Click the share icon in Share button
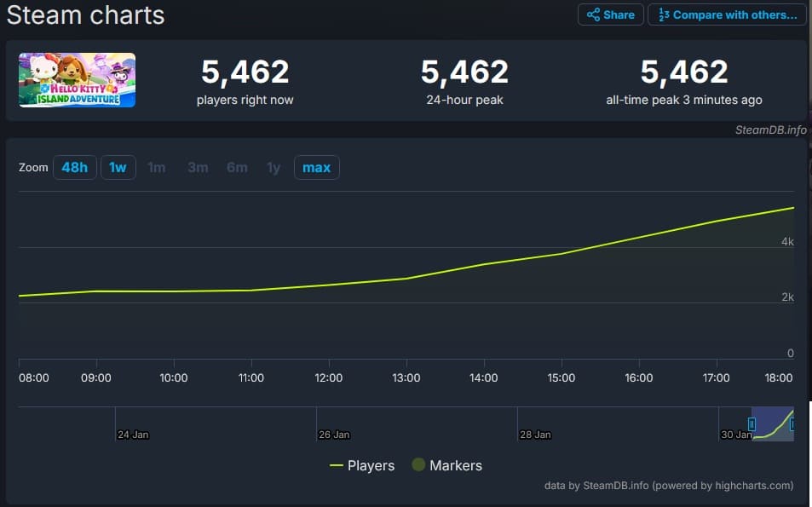The width and height of the screenshot is (812, 507). tap(593, 14)
